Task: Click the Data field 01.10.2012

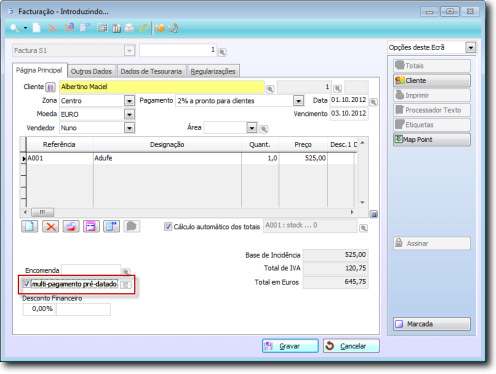Action: (x=349, y=100)
